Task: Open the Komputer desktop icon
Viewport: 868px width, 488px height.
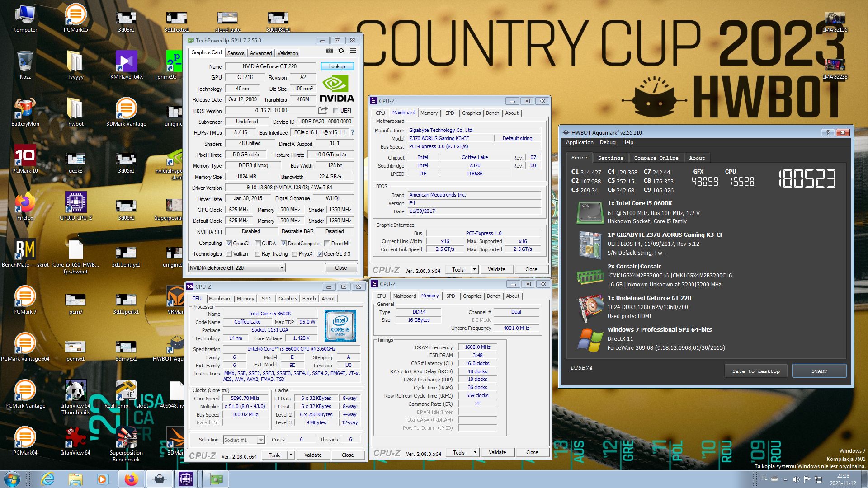Action: coord(25,19)
